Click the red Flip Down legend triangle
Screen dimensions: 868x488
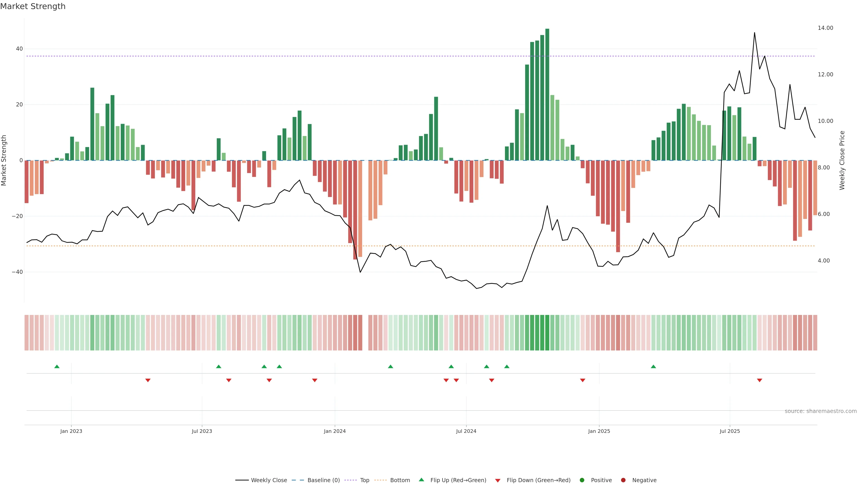pyautogui.click(x=498, y=481)
